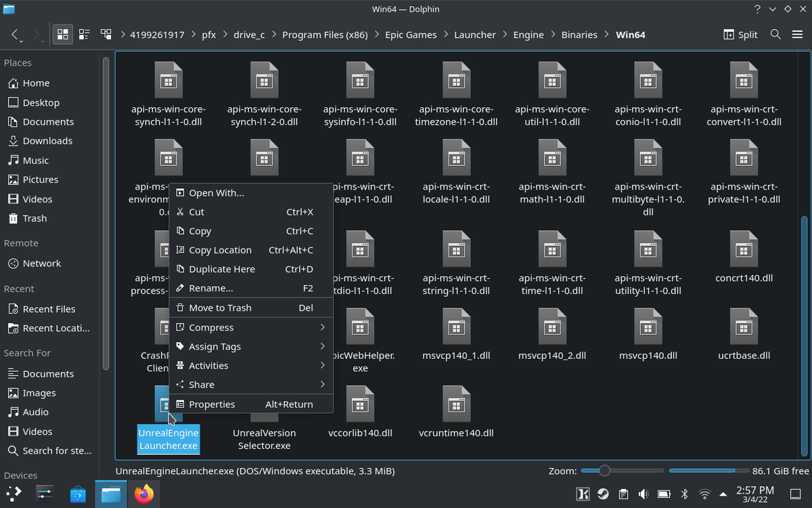Open the Dolphin hamburger menu
The image size is (812, 508).
coord(798,34)
